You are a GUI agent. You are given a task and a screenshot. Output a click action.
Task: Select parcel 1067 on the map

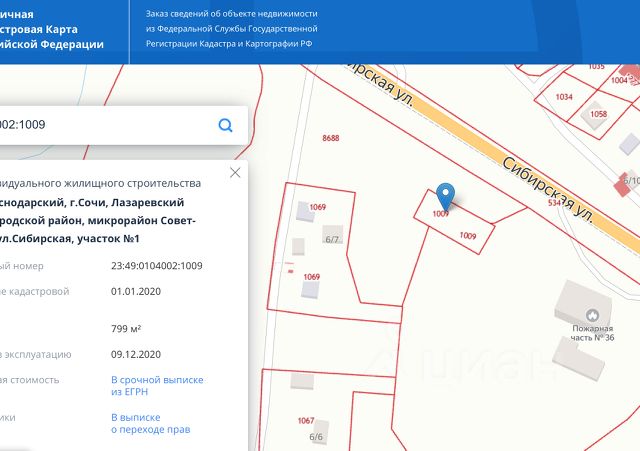tap(306, 421)
